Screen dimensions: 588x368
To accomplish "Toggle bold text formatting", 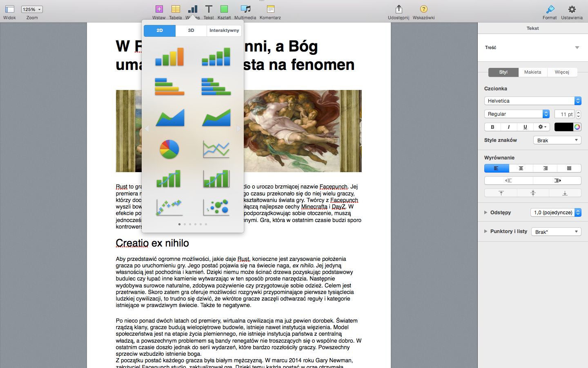I will click(x=492, y=127).
